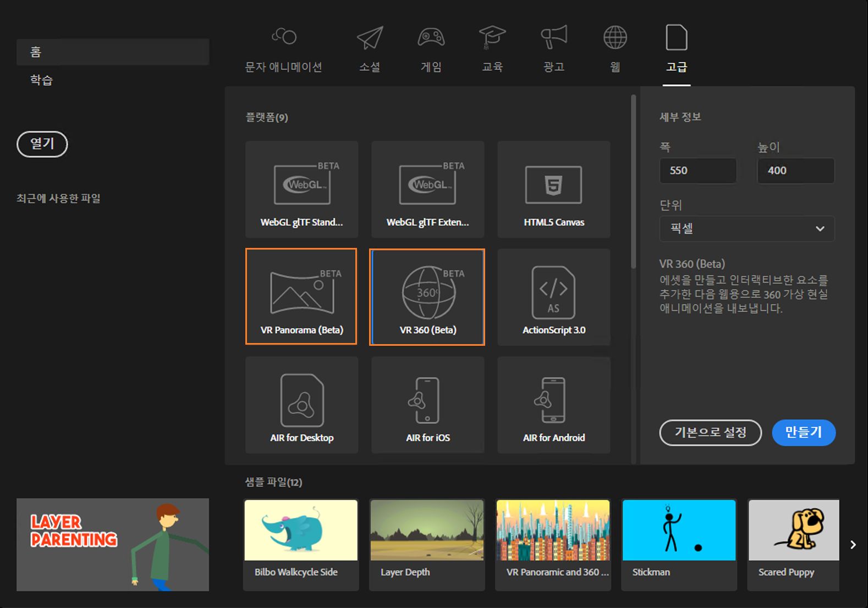Choose the ActionScript 3.0 preset
Screen dimensions: 868x608
(x=554, y=297)
